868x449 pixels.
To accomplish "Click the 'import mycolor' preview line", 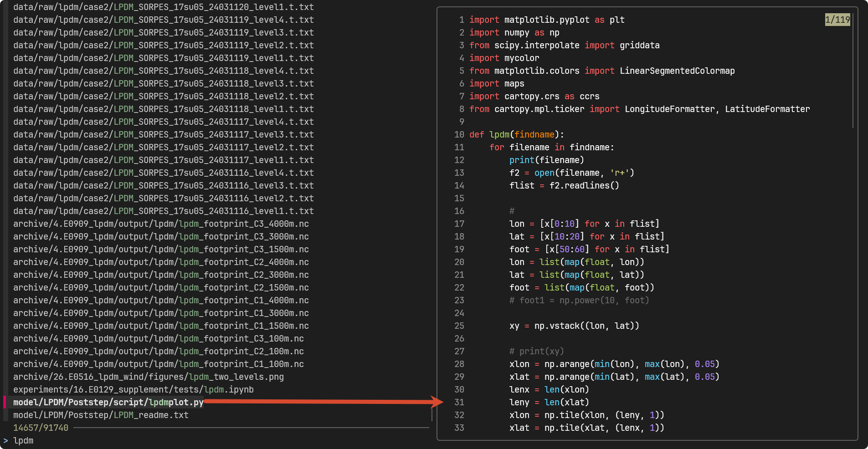I will click(x=504, y=58).
